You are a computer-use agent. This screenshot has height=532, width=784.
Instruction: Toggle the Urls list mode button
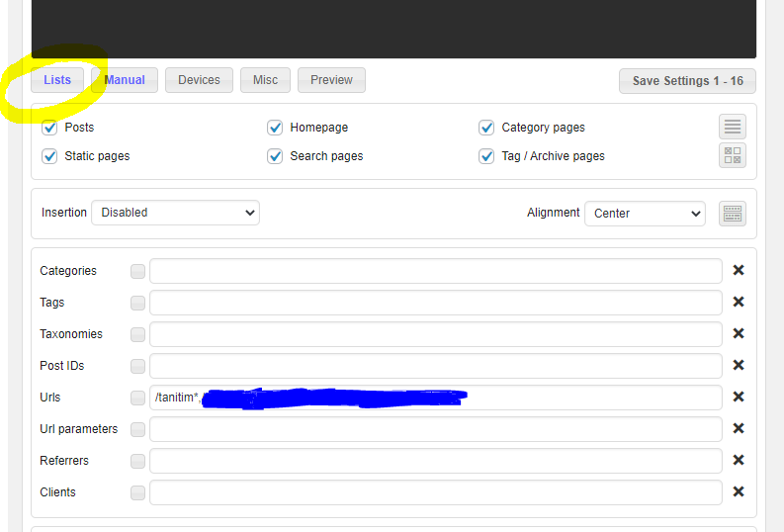[x=138, y=398]
